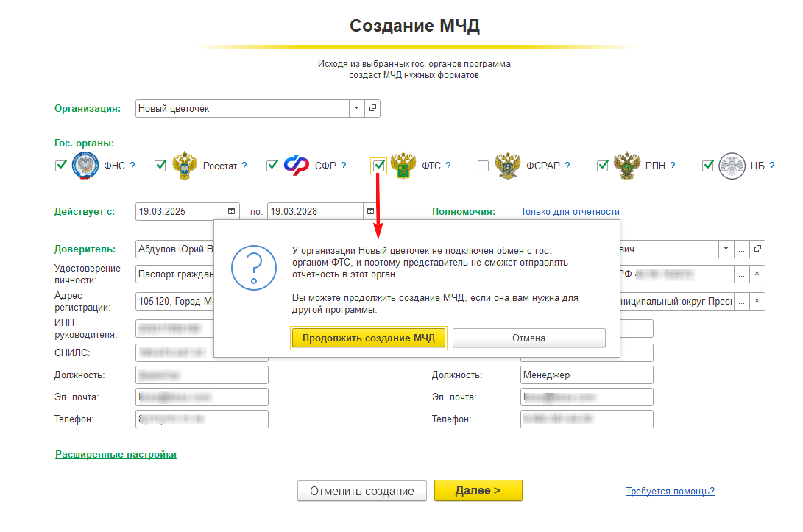This screenshot has height=532, width=803.
Task: Toggle the СФР checkbox
Action: [272, 166]
